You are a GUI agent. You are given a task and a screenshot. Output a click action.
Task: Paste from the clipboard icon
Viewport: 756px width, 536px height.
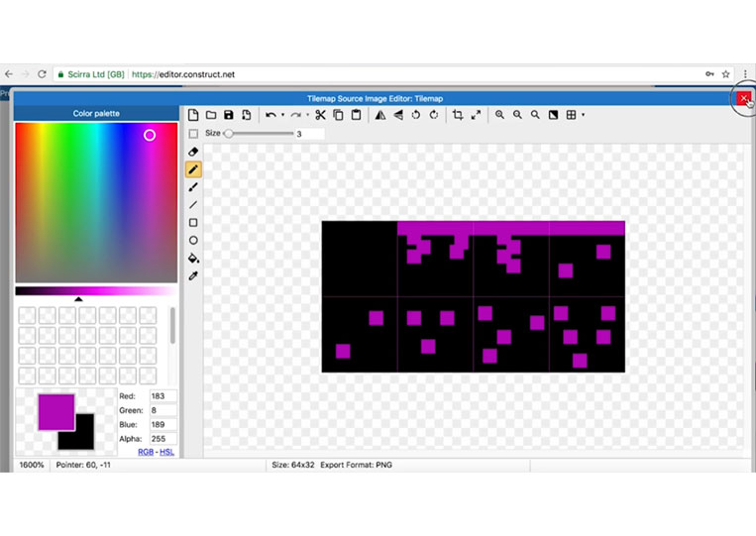pos(356,115)
